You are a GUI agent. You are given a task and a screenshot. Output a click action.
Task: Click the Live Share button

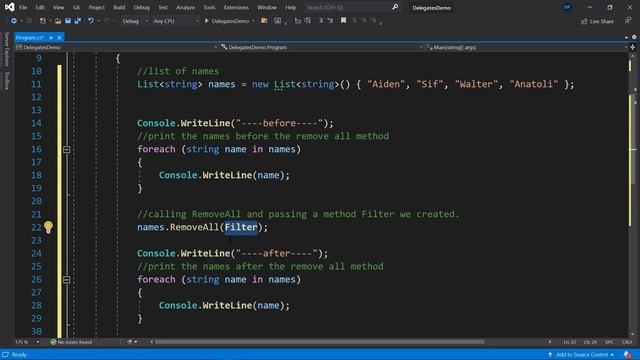tap(597, 21)
